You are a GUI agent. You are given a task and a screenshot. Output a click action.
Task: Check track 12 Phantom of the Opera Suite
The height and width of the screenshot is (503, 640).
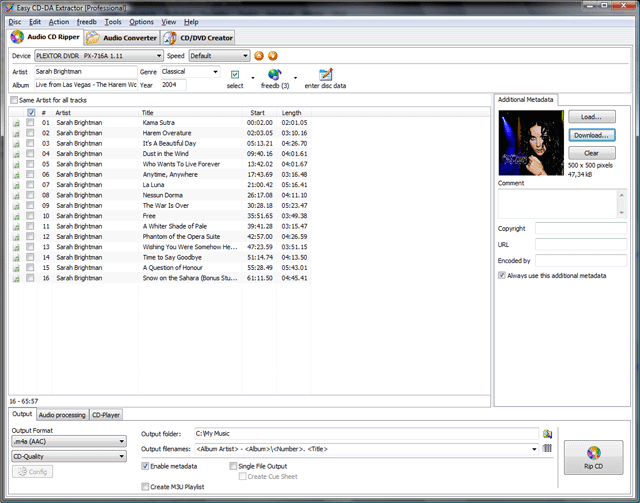(x=30, y=236)
